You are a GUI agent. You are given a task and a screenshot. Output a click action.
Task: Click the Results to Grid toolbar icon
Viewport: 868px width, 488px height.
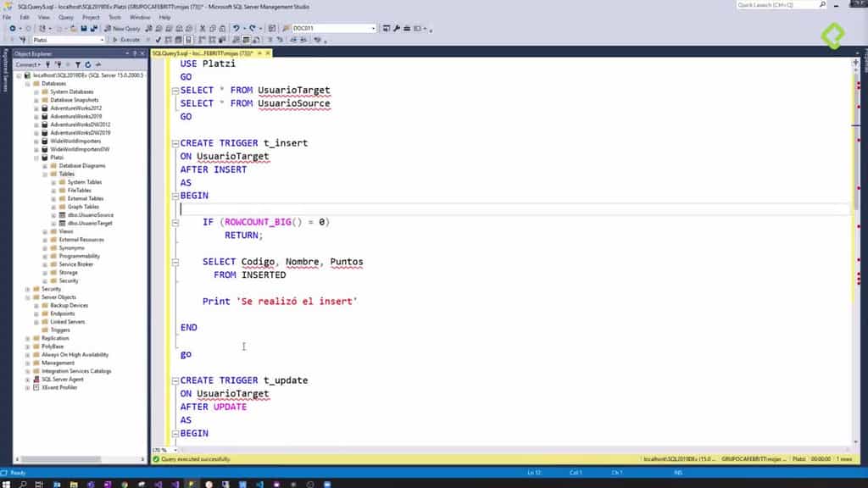[x=247, y=40]
